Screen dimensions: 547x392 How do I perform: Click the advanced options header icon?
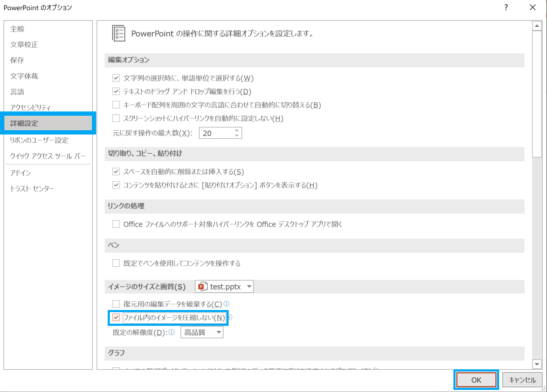coord(118,33)
